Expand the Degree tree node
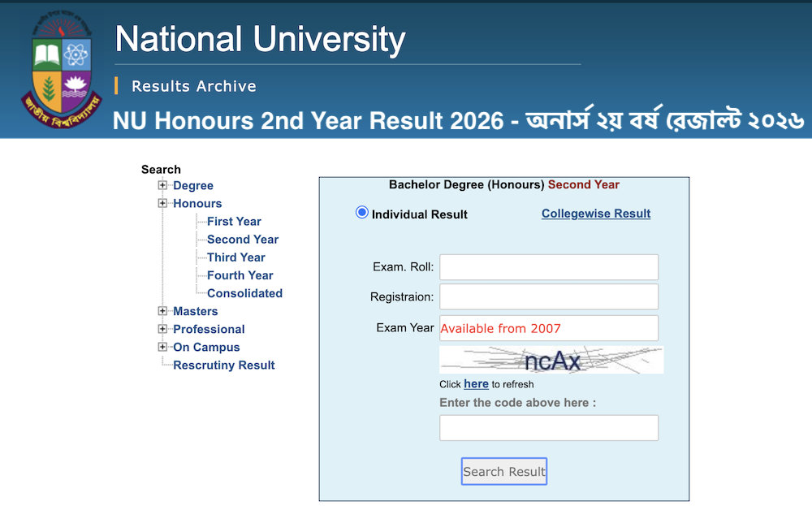 [162, 185]
